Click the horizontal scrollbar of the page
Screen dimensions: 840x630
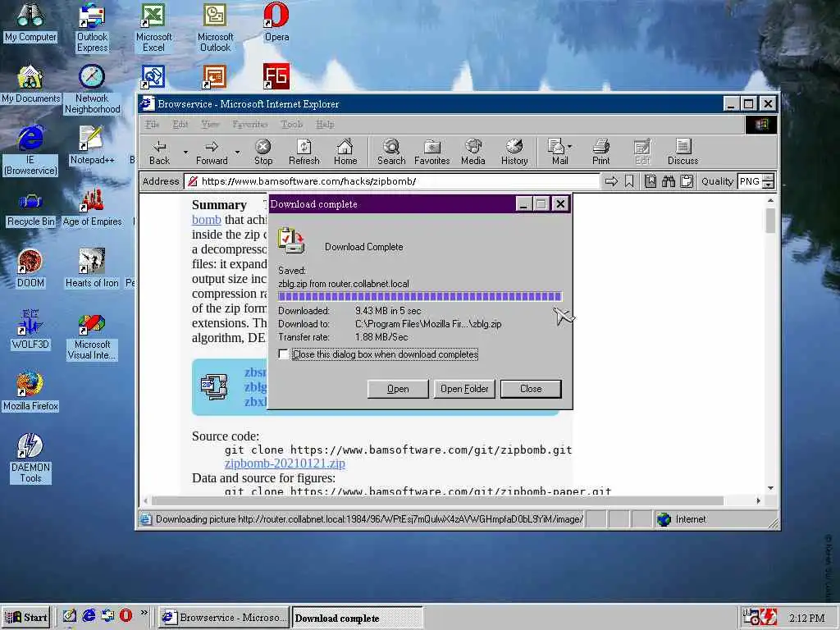pyautogui.click(x=437, y=500)
